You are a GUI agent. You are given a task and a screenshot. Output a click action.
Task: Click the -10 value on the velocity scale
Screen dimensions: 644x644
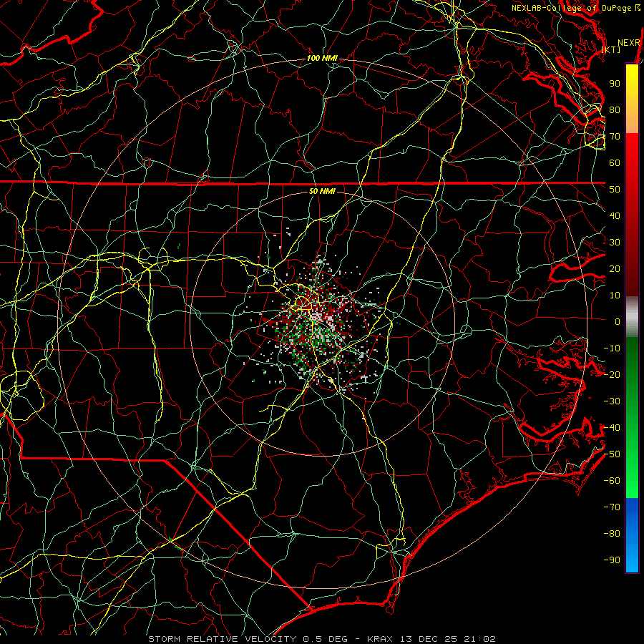tap(612, 348)
